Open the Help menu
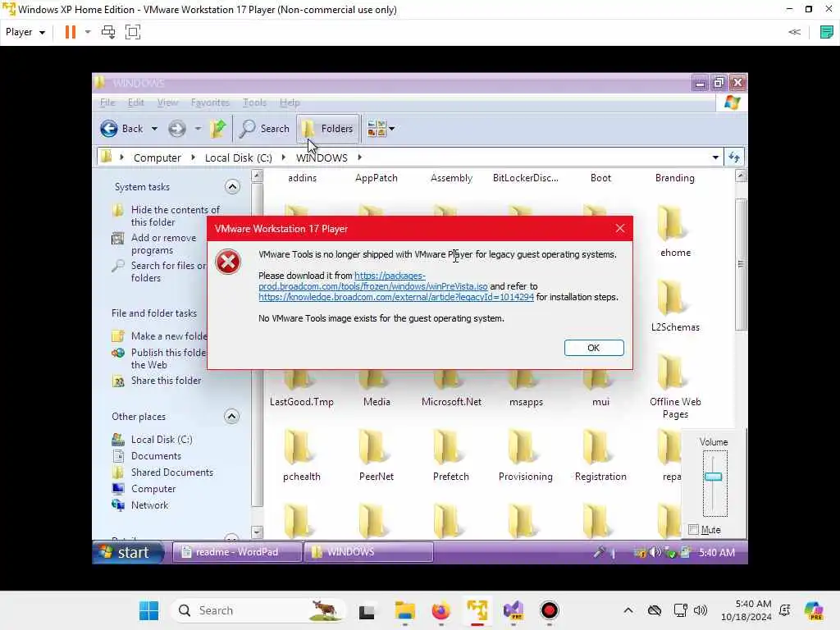This screenshot has width=840, height=630. click(290, 103)
